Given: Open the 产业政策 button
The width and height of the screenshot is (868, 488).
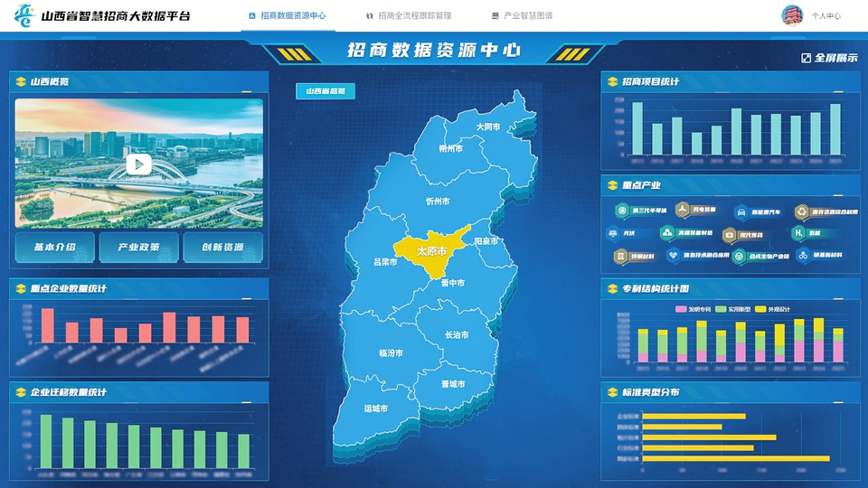Looking at the screenshot, I should (138, 247).
